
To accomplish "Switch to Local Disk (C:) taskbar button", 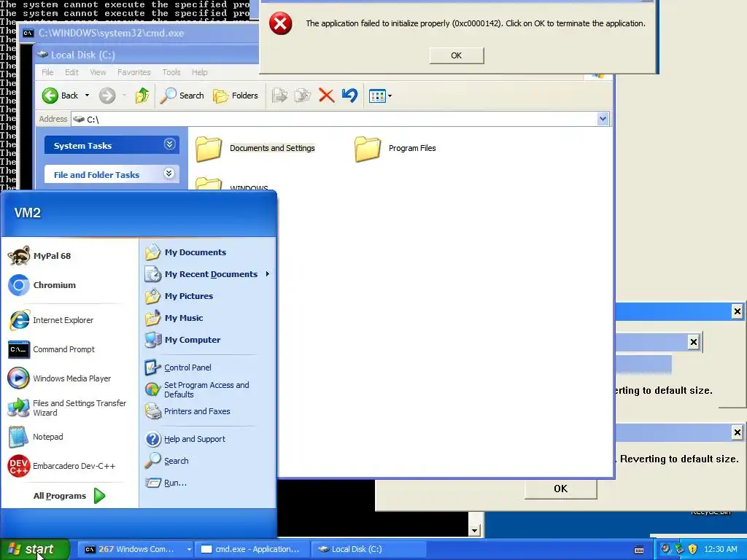I will [x=368, y=550].
